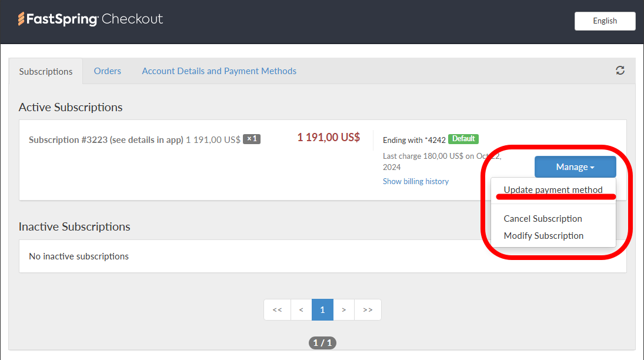Click the refresh icon above subscriptions list

click(x=620, y=70)
